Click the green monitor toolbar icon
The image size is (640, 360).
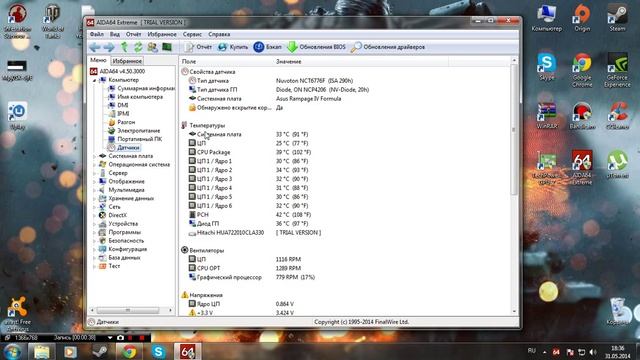(167, 47)
